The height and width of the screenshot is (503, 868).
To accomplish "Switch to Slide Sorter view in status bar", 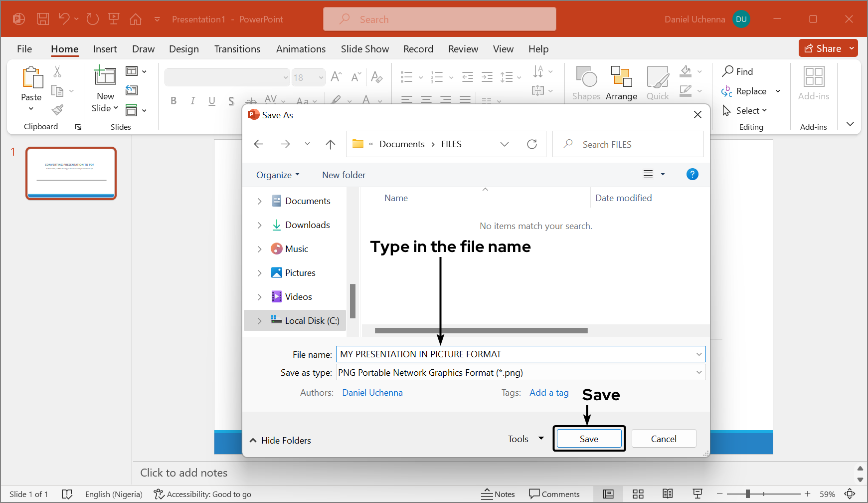I will click(638, 494).
